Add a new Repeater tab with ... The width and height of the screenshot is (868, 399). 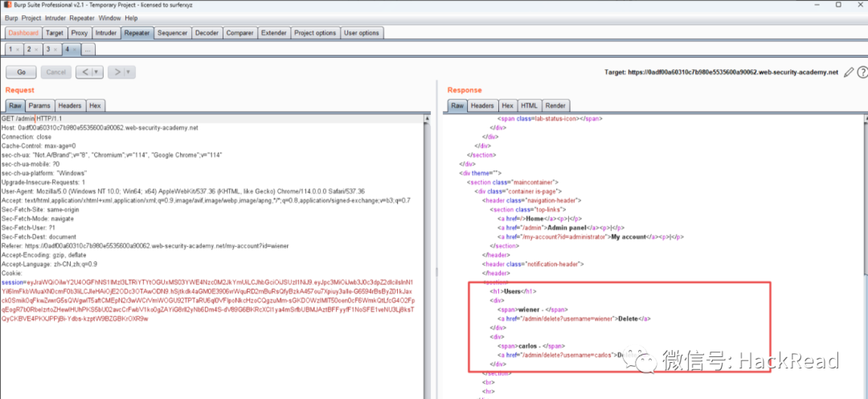click(88, 49)
